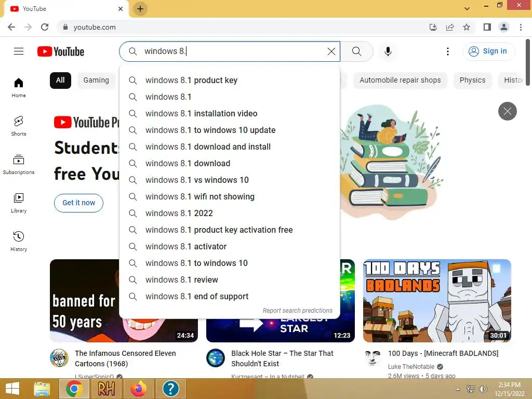
Task: Open Luke TheNotable channel name
Action: click(x=411, y=367)
